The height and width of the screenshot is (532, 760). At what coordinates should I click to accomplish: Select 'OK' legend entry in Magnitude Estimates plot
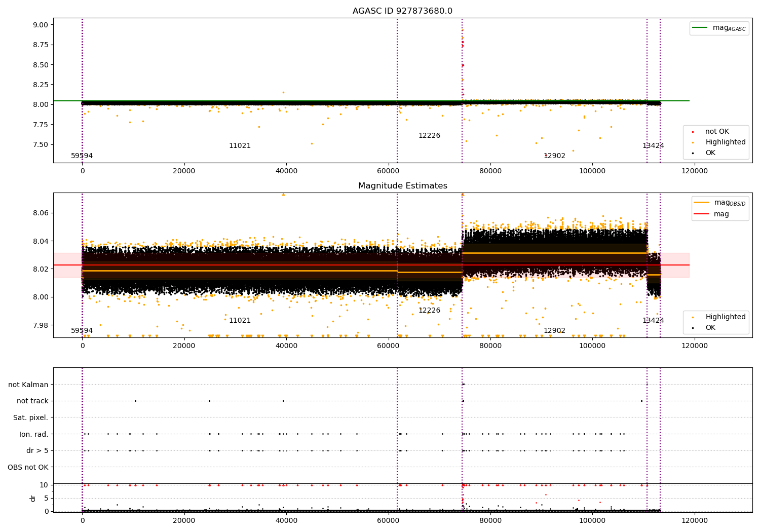[710, 328]
